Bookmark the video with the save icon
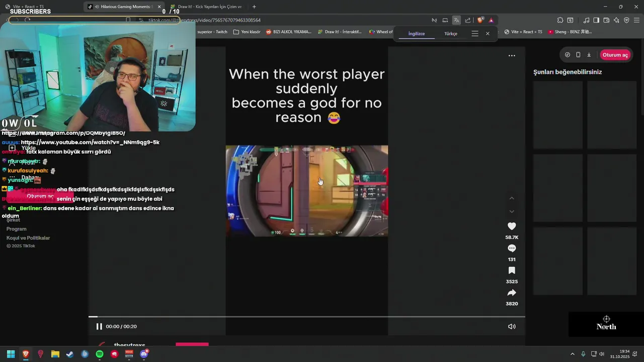The width and height of the screenshot is (644, 362). [x=512, y=270]
